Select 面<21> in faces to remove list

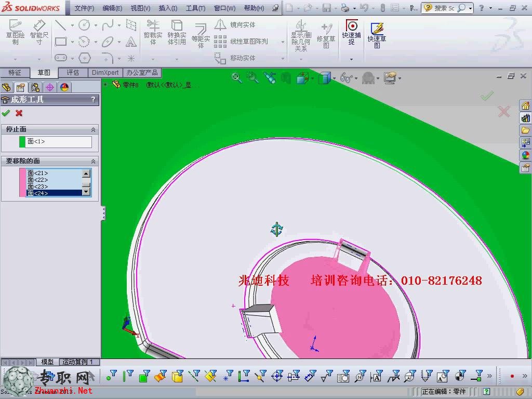[54, 173]
